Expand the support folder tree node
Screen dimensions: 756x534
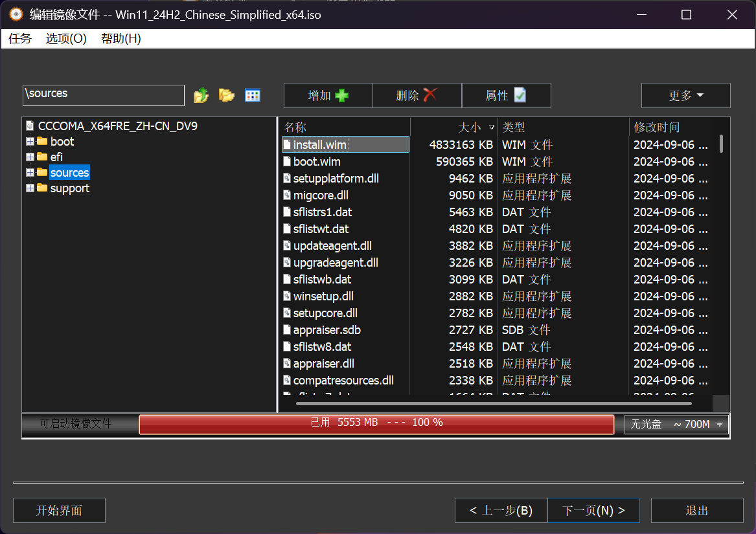[x=30, y=188]
